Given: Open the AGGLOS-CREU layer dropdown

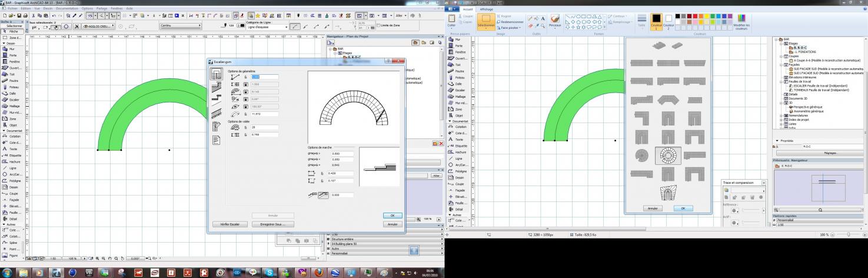Looking at the screenshot, I should pos(98,27).
